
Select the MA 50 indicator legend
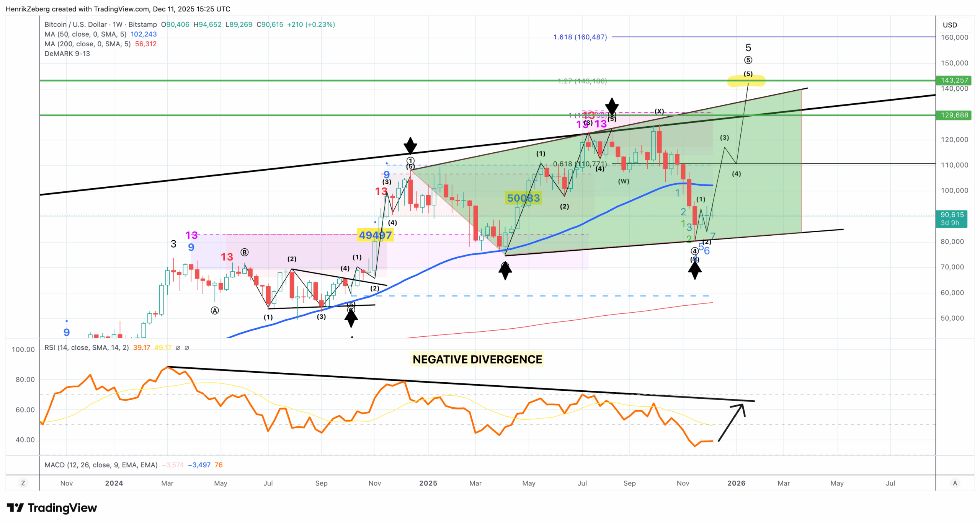tap(85, 34)
